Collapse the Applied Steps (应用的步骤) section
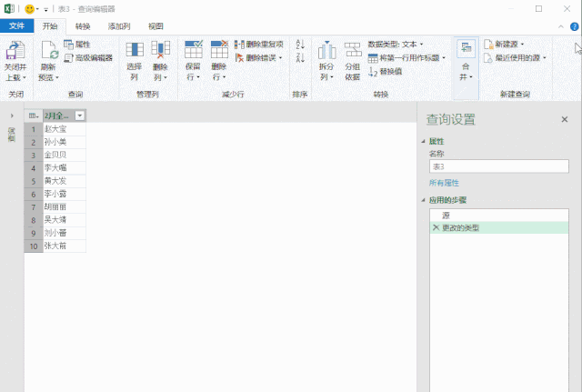582x392 pixels. click(423, 200)
